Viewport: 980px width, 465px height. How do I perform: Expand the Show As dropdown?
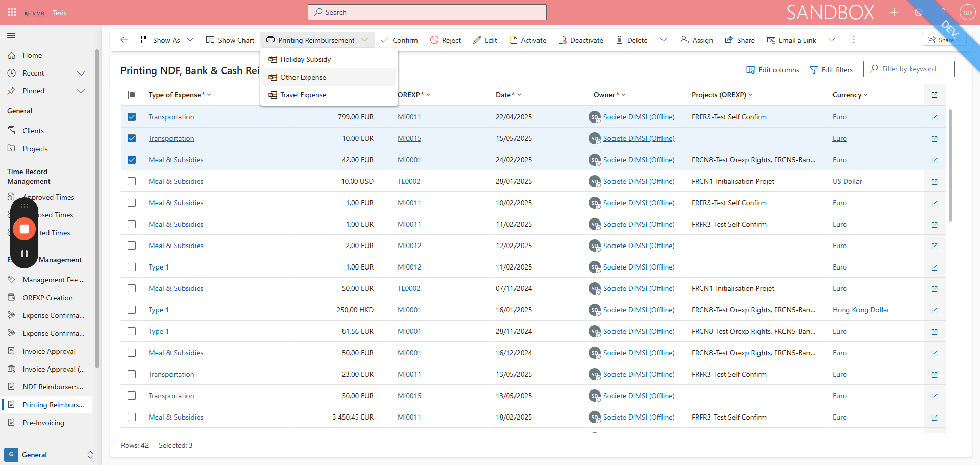click(x=190, y=40)
